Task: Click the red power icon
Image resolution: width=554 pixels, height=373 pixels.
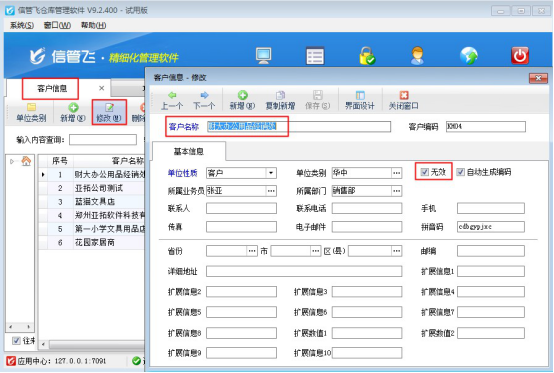Action: pyautogui.click(x=520, y=56)
